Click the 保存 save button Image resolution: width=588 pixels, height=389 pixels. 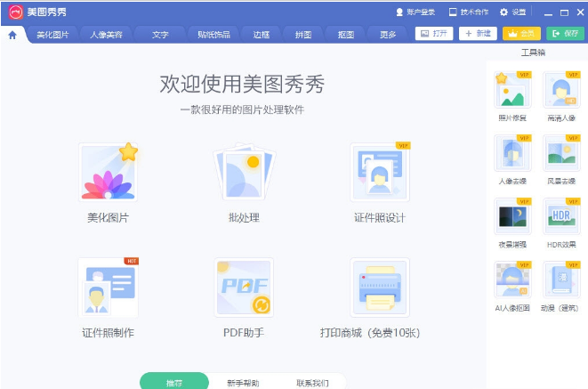[x=565, y=34]
